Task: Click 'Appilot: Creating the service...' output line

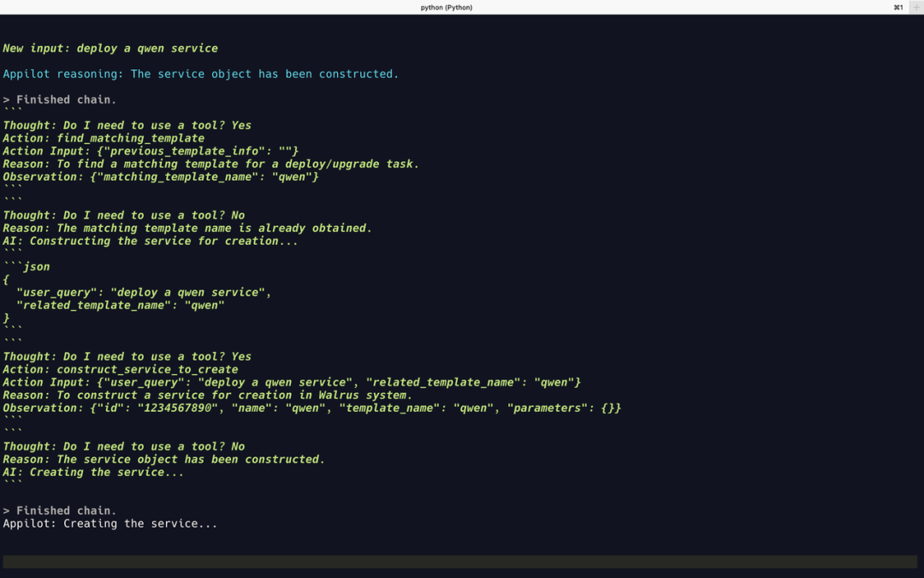Action: [x=110, y=524]
